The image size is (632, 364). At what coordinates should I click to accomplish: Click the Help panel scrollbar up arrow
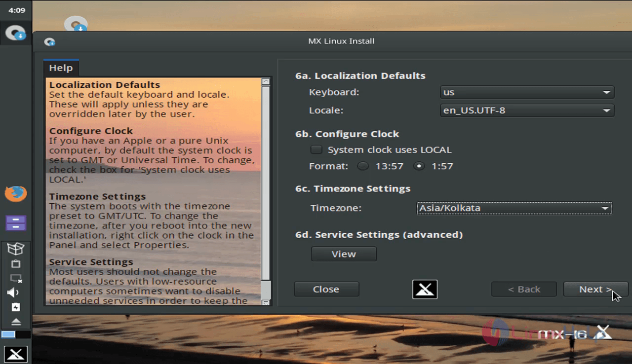pos(266,81)
